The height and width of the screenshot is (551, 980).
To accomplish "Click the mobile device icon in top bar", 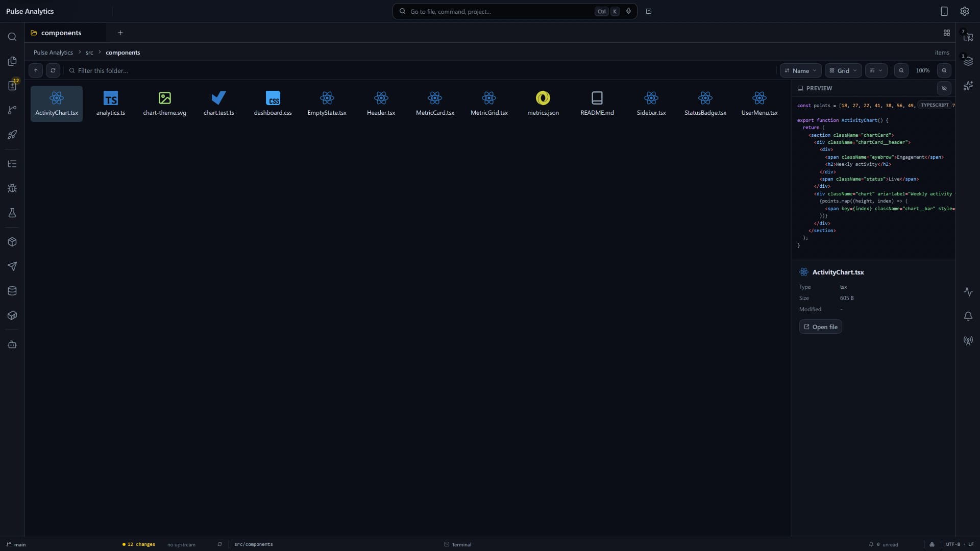I will tap(944, 11).
